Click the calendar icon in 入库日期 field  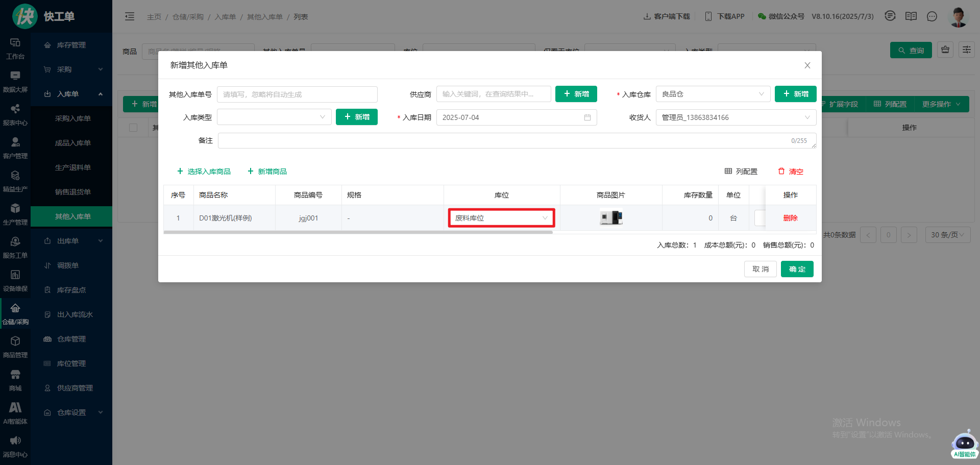(587, 117)
